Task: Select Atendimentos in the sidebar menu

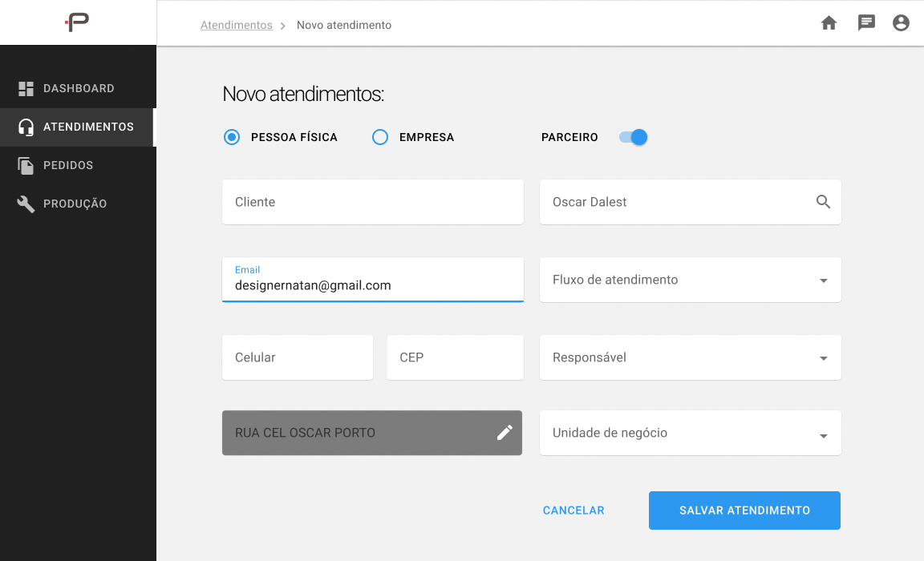Action: pos(78,127)
